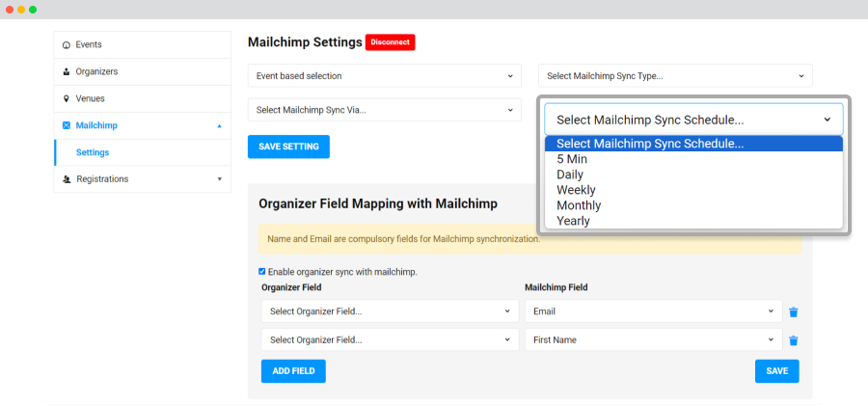Image resolution: width=868 pixels, height=405 pixels.
Task: Click the Organizer Field column label
Action: [x=291, y=287]
